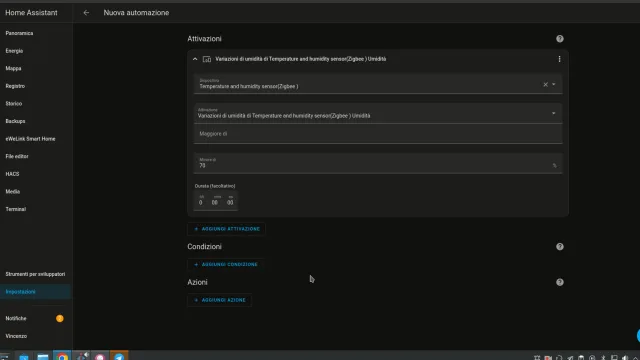Click AGGIUNGI AZIONE button
Image resolution: width=640 pixels, height=360 pixels.
[220, 300]
